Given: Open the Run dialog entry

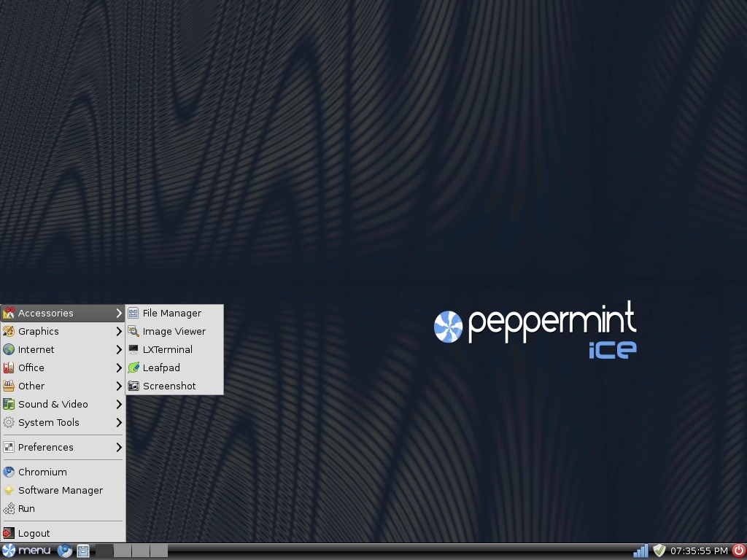Looking at the screenshot, I should (63, 508).
